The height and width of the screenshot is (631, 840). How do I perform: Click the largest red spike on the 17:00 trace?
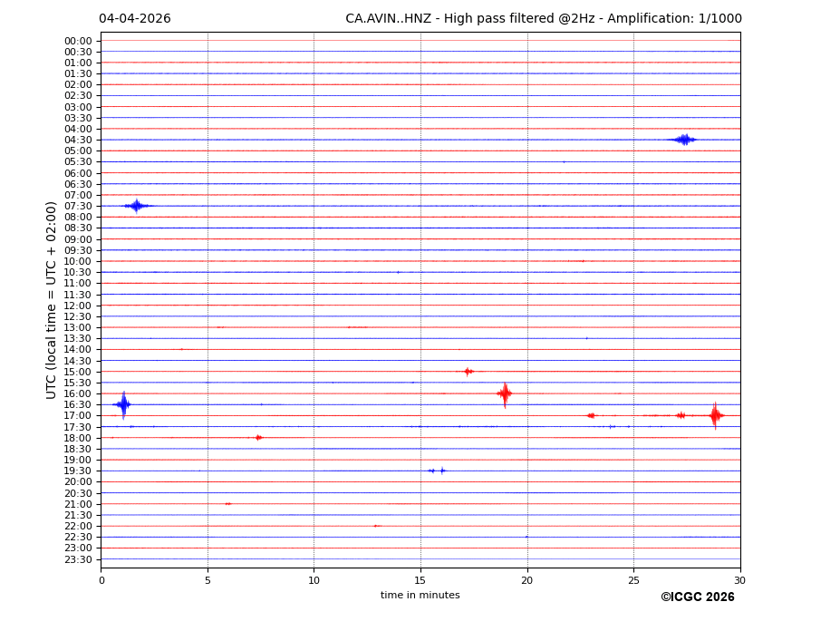click(715, 415)
